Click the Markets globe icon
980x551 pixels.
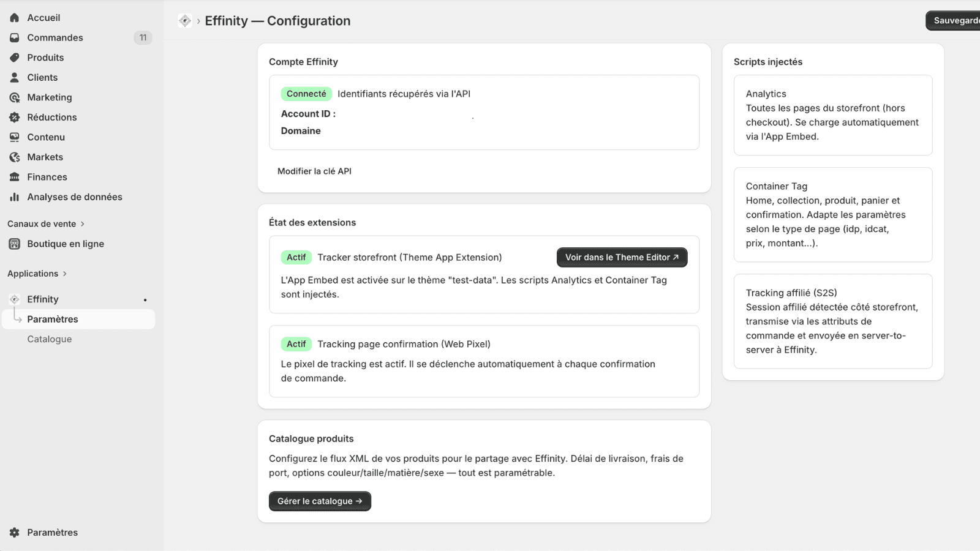tap(15, 157)
